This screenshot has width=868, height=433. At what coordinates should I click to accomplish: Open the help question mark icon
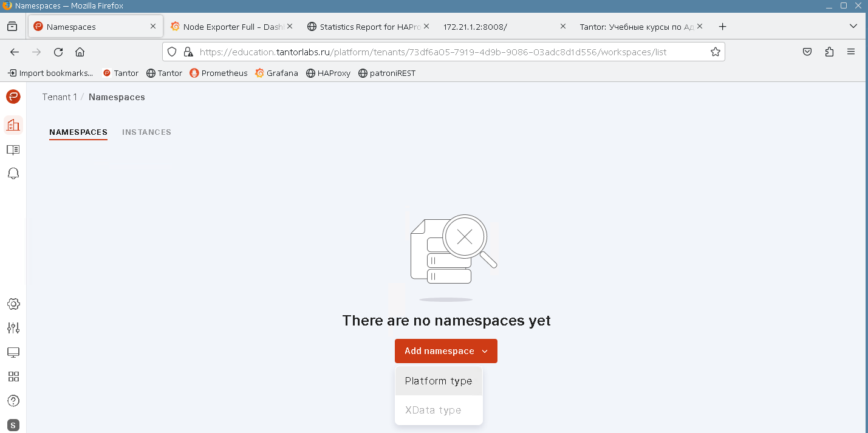(x=13, y=401)
